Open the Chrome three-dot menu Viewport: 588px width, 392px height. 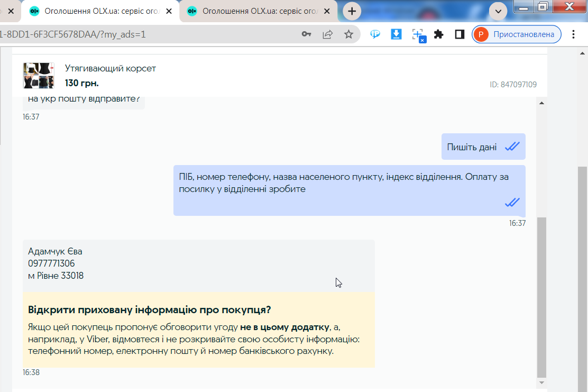coord(573,34)
